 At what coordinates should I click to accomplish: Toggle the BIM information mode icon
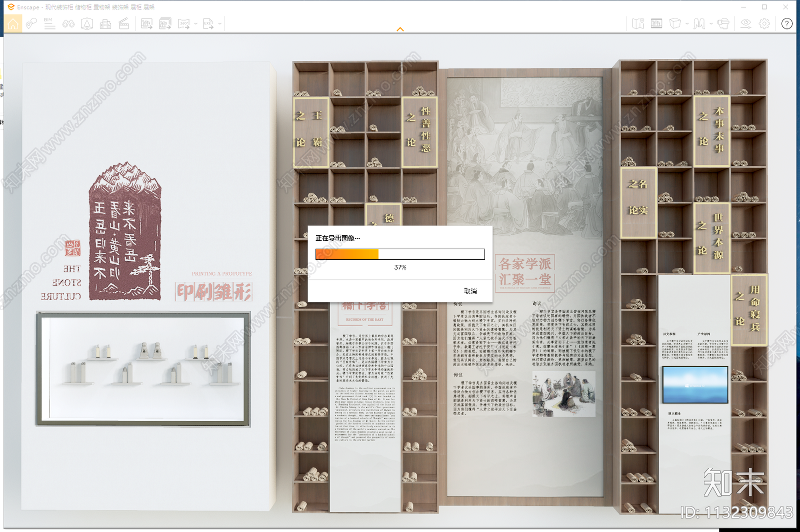[49, 23]
